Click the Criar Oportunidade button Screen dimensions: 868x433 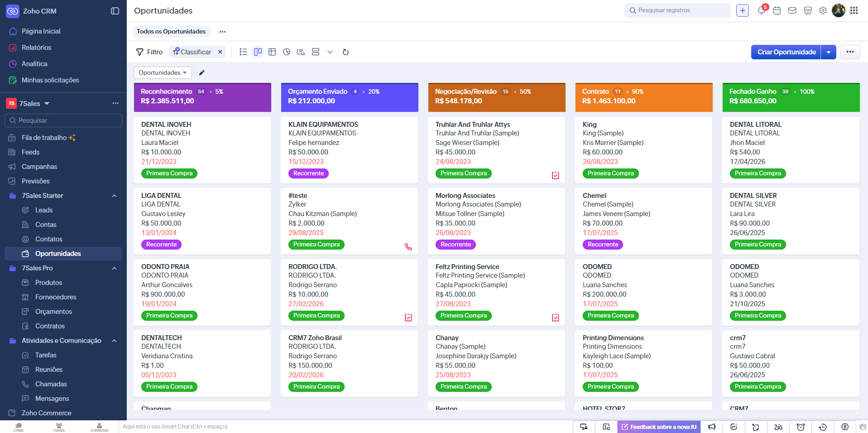(x=786, y=52)
